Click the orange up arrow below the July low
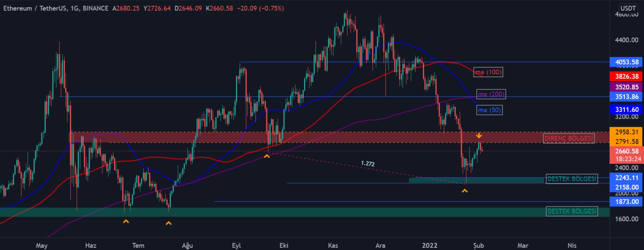 [x=168, y=223]
